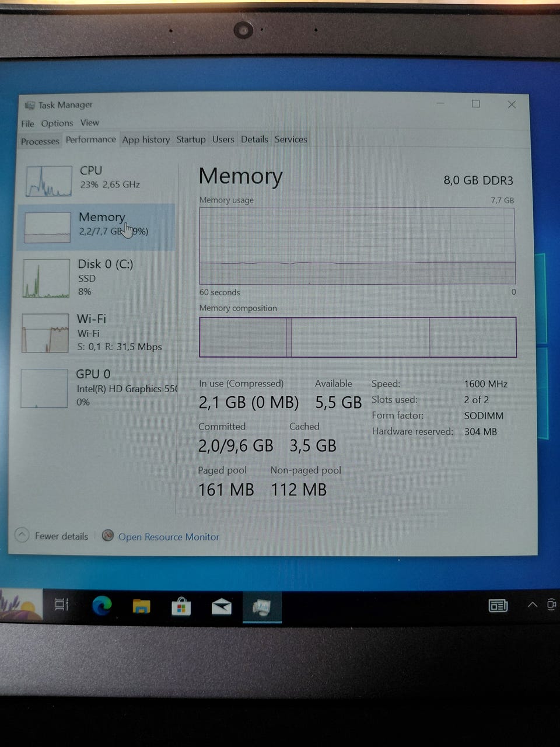The height and width of the screenshot is (747, 560).
Task: Click the Paged pool value 161 MB
Action: tap(226, 490)
